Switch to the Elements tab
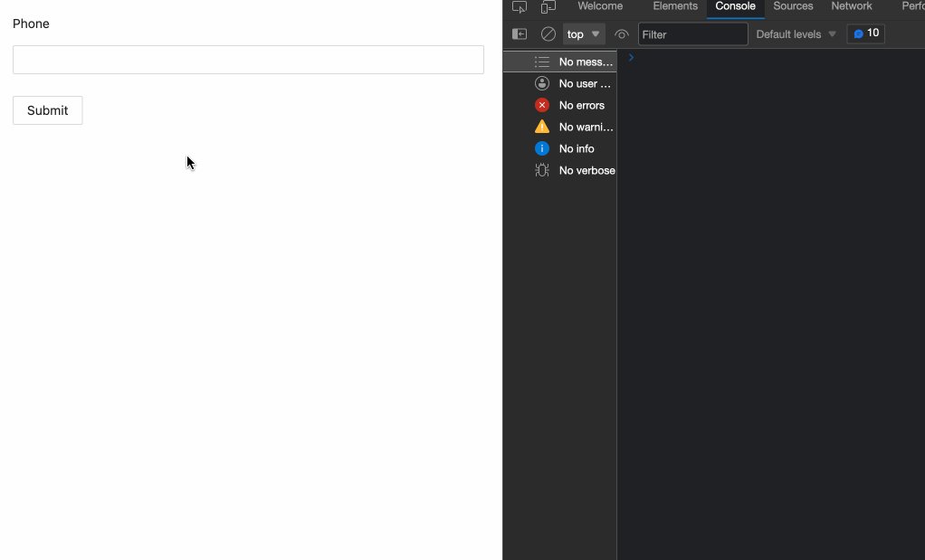 pyautogui.click(x=675, y=6)
